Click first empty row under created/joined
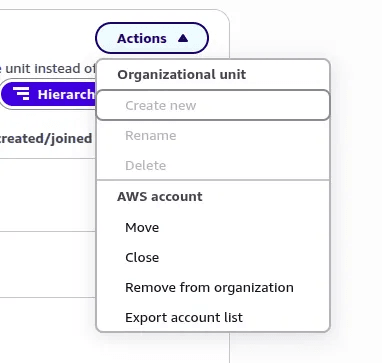 coord(48,195)
